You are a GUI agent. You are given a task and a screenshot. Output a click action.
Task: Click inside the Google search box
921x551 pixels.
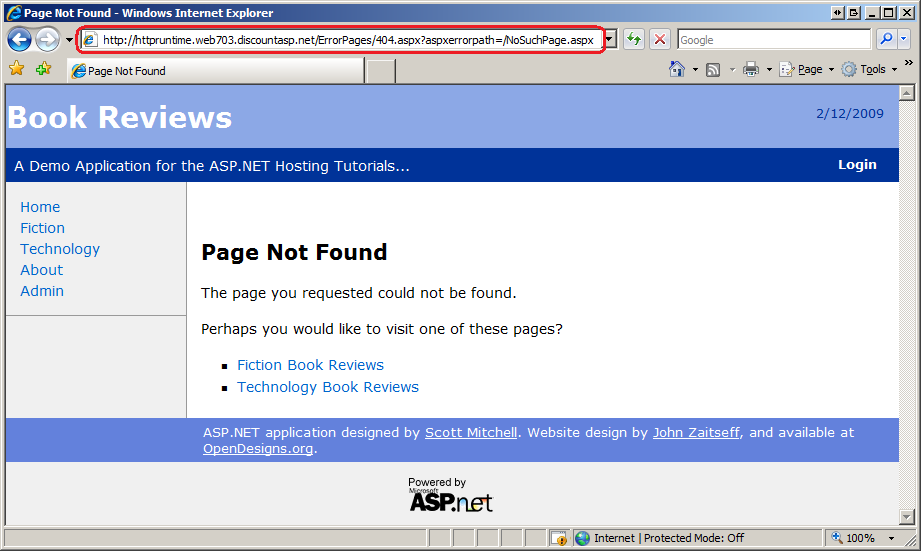[773, 40]
